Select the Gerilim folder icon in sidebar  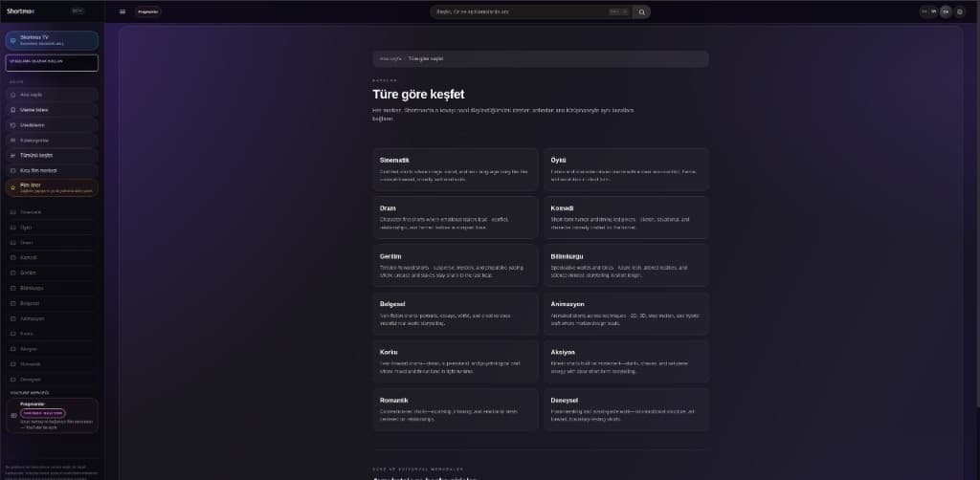tap(13, 273)
